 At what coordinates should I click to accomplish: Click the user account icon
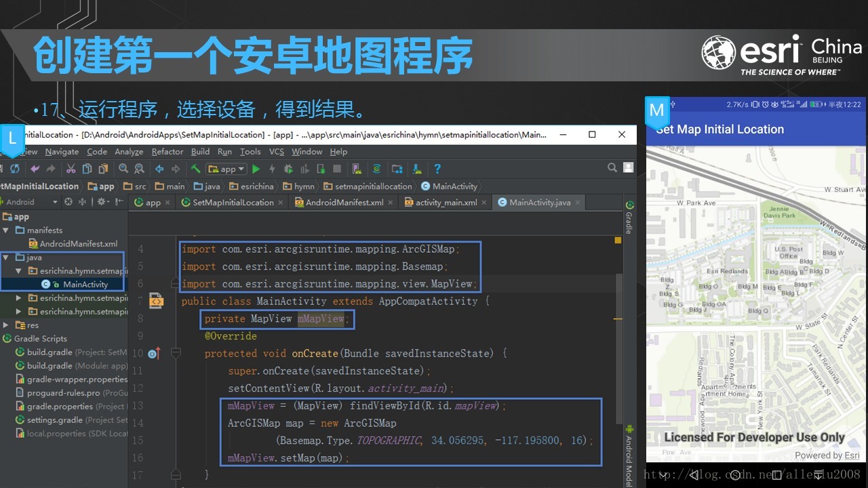629,167
